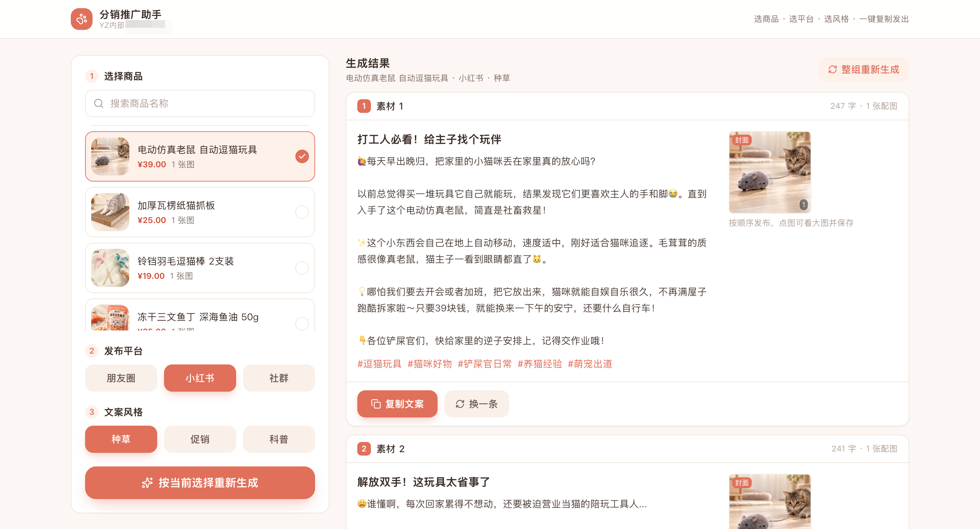Image resolution: width=980 pixels, height=529 pixels.
Task: Click 加厚瓦楞纸猫抓板 product thumbnail
Action: [110, 212]
